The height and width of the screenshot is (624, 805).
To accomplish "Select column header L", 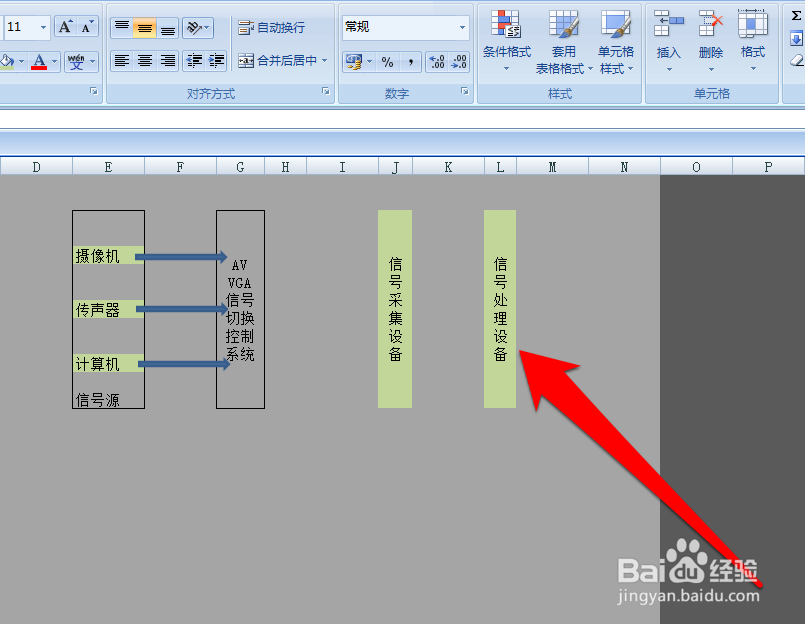I will coord(500,167).
